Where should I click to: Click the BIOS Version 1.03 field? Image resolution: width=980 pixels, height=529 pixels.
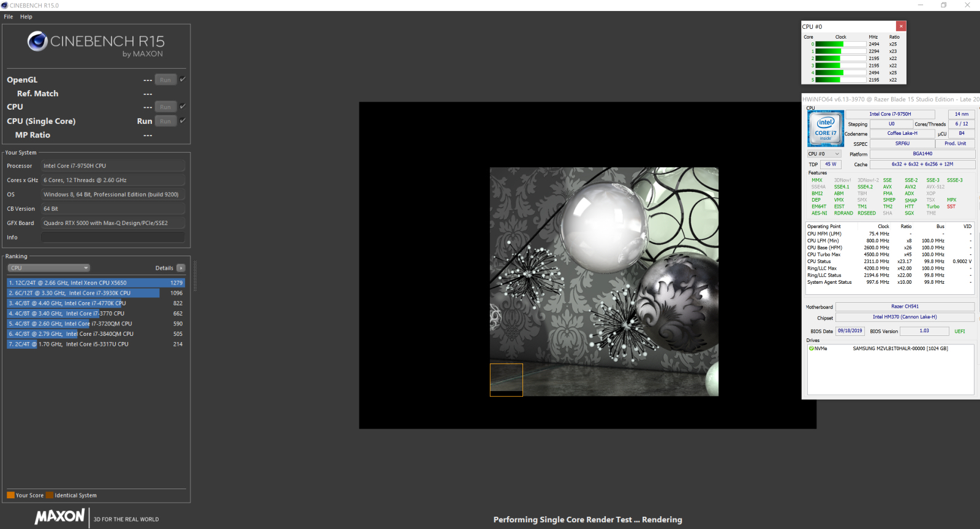(x=924, y=331)
